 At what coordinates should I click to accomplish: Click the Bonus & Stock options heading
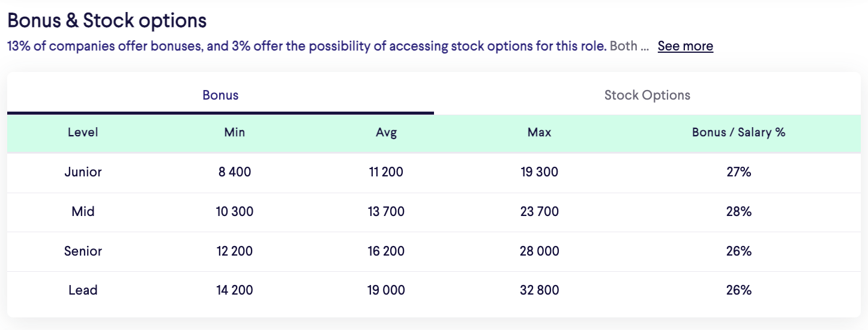point(107,20)
